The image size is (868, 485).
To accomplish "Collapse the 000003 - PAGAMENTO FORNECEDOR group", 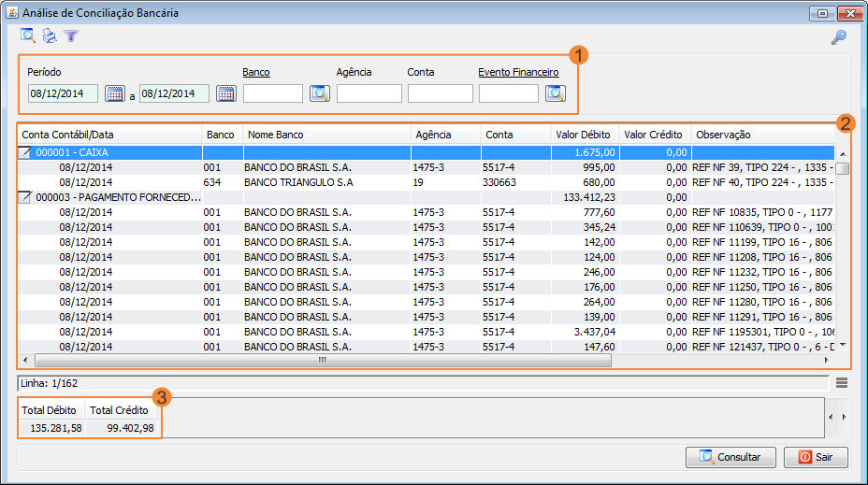I will pos(25,197).
